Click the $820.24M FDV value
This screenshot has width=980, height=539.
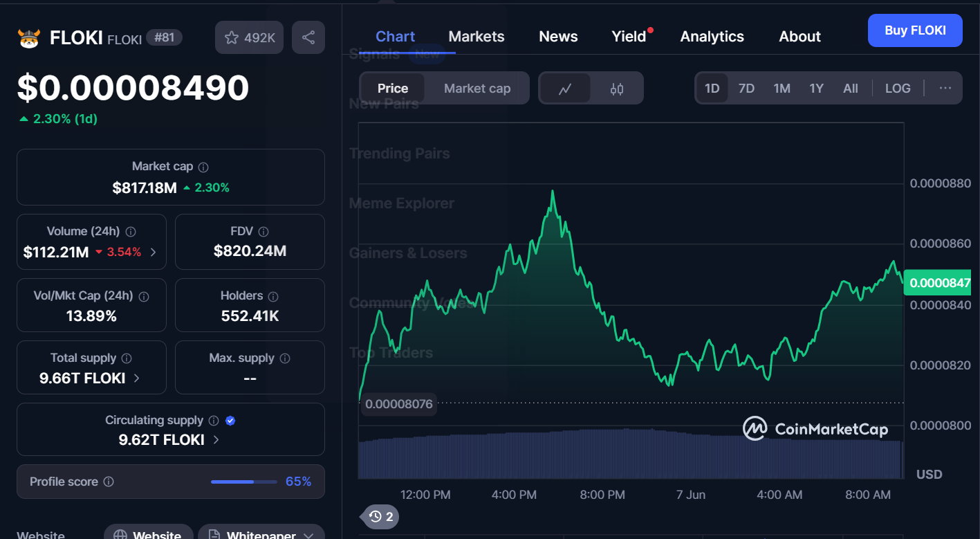tap(250, 251)
